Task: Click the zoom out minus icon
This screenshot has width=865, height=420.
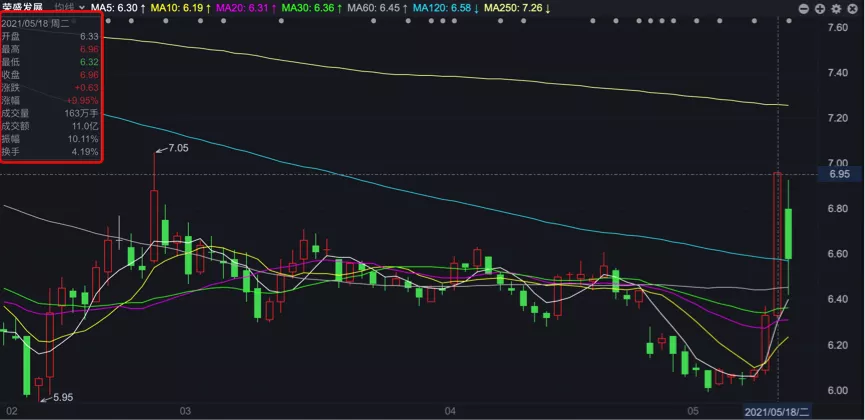Action: (x=804, y=8)
